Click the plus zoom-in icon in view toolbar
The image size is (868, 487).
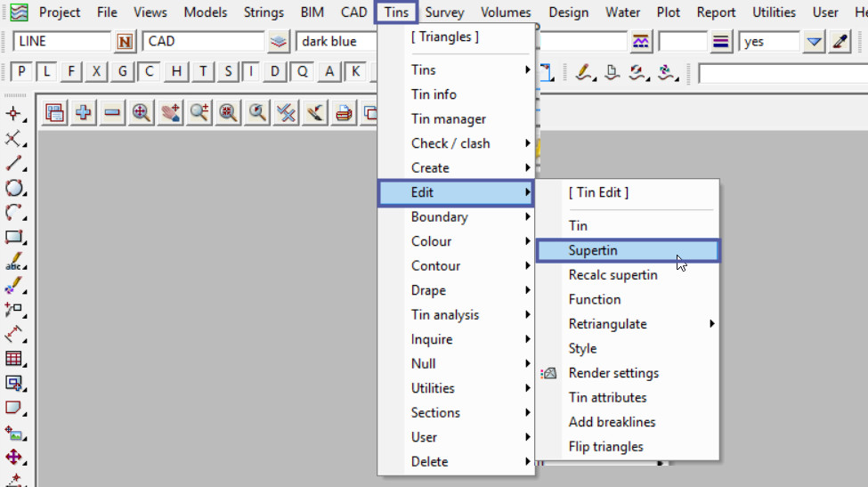tap(84, 112)
